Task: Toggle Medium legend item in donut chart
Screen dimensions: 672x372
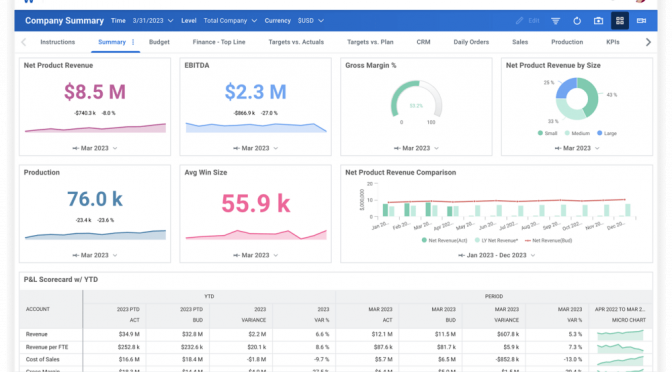Action: 577,133
